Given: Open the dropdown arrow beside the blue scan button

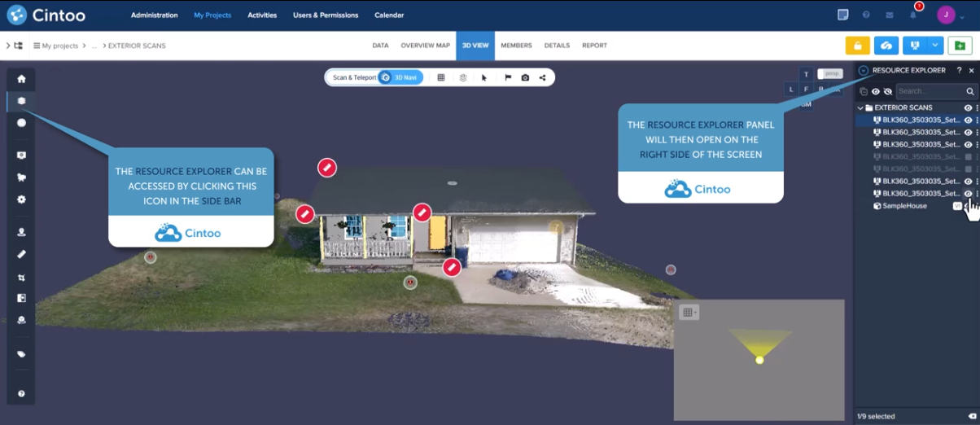Looking at the screenshot, I should tap(935, 46).
